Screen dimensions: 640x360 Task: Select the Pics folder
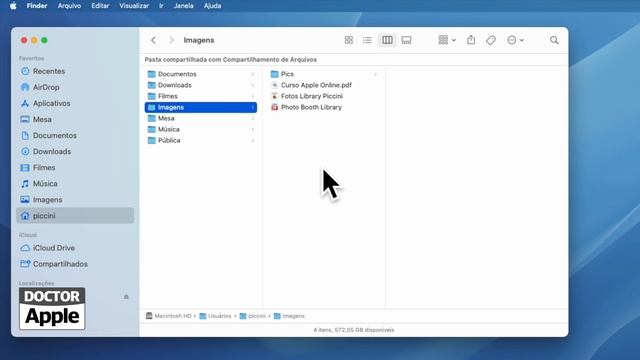coord(324,74)
